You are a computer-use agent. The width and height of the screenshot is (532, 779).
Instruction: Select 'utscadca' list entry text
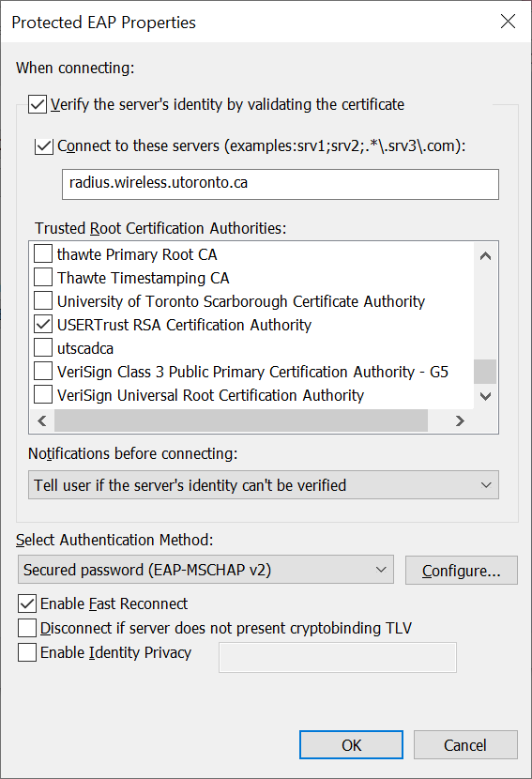click(85, 348)
